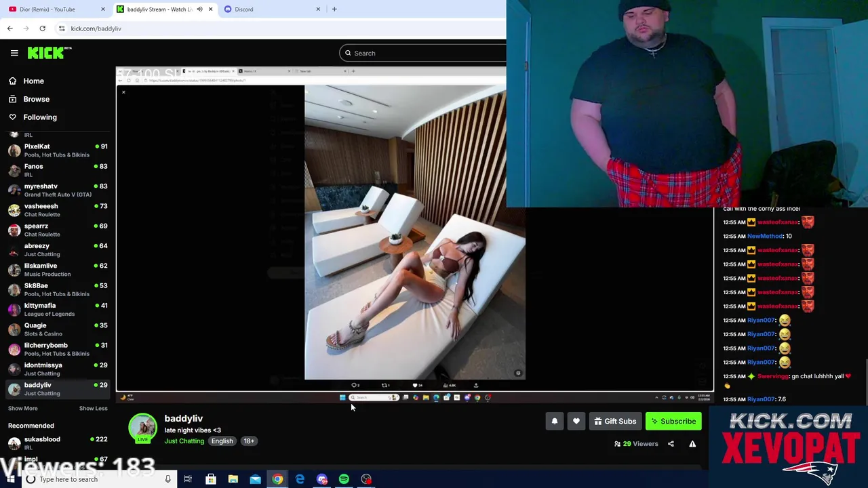Click the taskbar microphone icon
Screen dimensions: 868x488
pyautogui.click(x=167, y=479)
